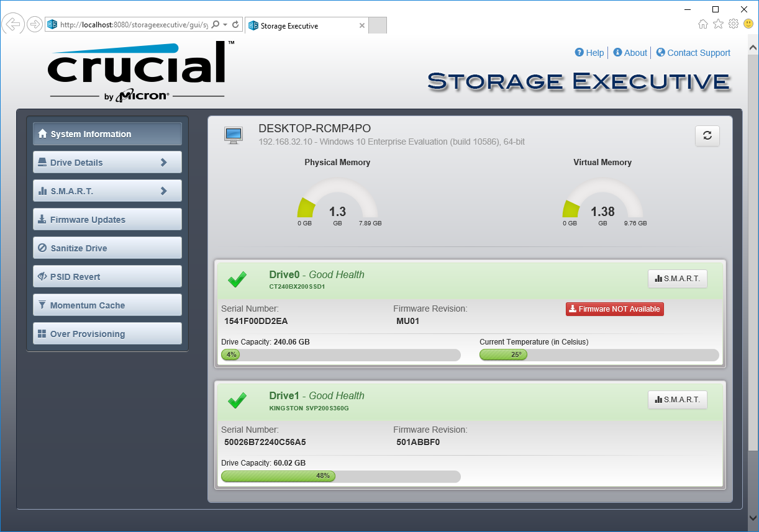Click serial number 50026B72240C56A5
Screen dimensions: 759x532
click(x=265, y=443)
